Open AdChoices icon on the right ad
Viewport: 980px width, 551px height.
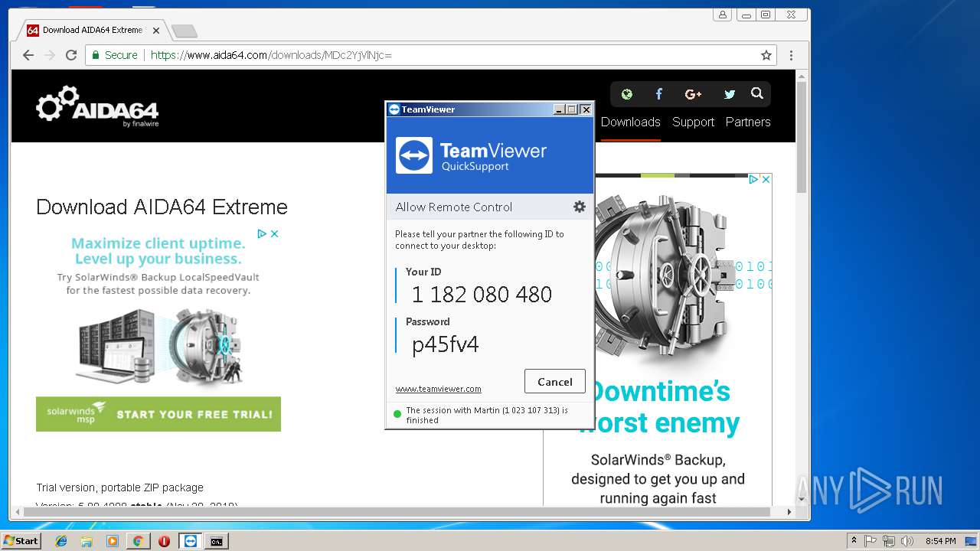(753, 179)
